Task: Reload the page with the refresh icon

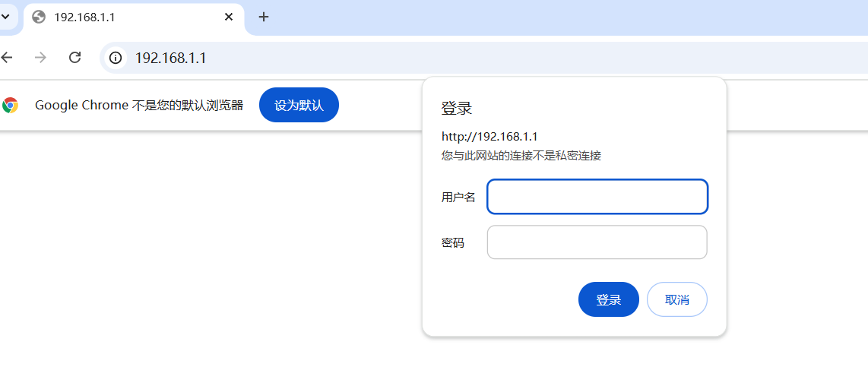Action: pos(74,57)
